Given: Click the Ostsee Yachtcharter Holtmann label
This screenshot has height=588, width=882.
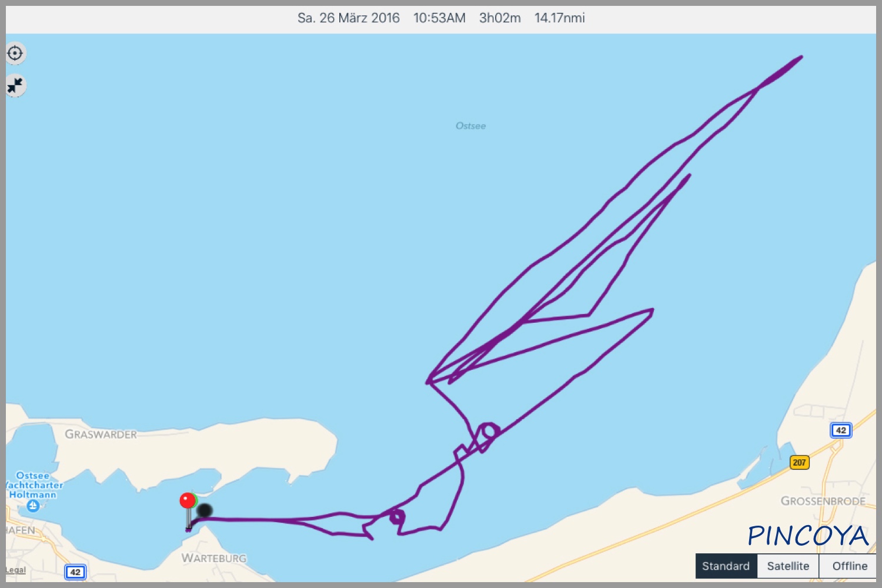Looking at the screenshot, I should [x=34, y=485].
